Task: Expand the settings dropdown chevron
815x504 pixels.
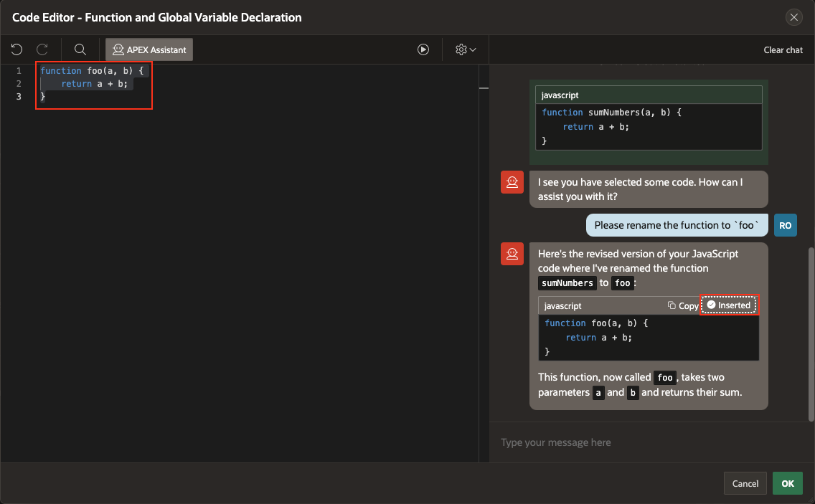Action: click(x=472, y=49)
